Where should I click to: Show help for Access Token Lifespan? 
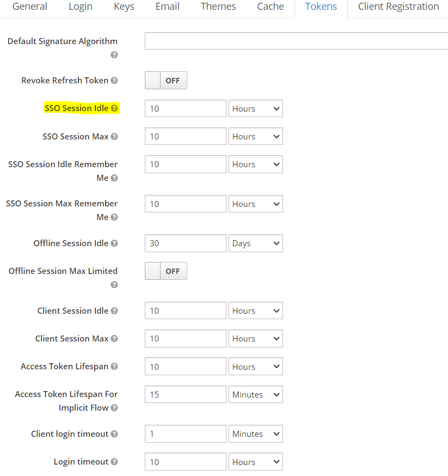point(114,367)
